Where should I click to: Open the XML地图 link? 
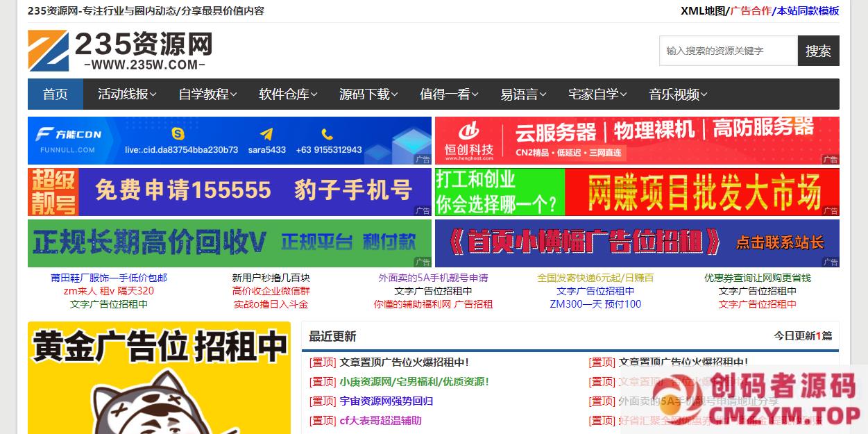point(702,10)
